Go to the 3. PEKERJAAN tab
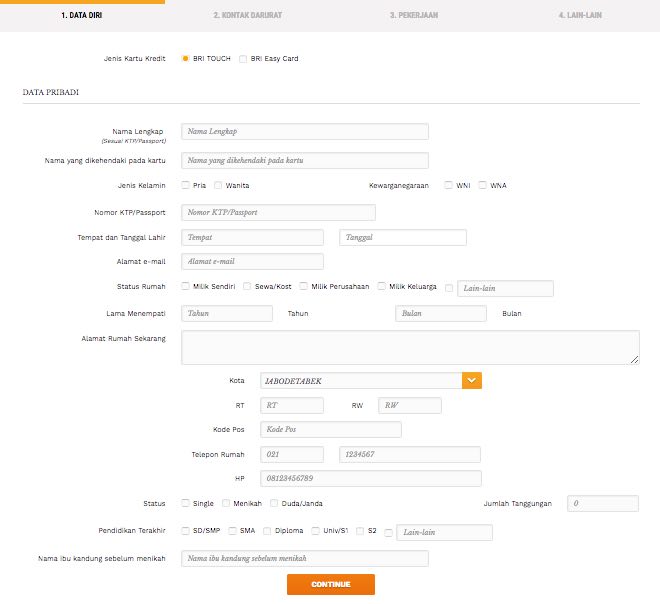660x604 pixels. [414, 15]
